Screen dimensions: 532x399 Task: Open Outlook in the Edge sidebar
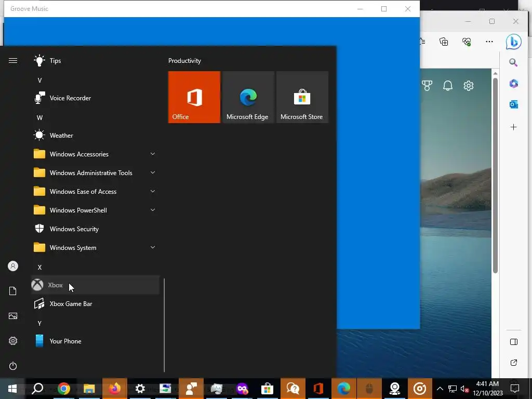(513, 104)
